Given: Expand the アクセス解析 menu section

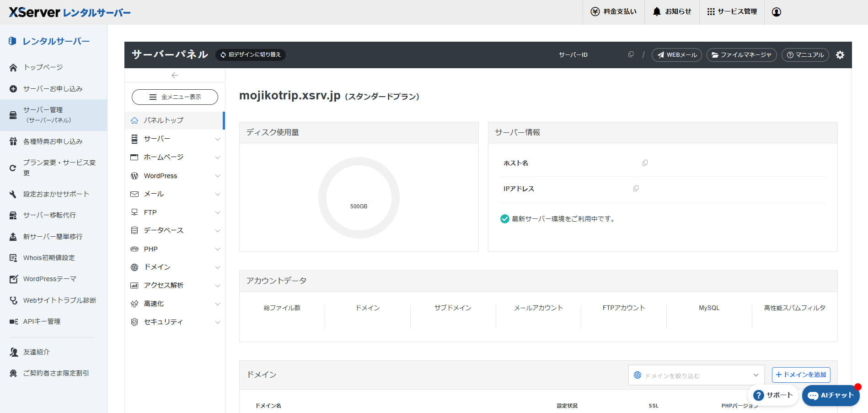Looking at the screenshot, I should (x=175, y=285).
